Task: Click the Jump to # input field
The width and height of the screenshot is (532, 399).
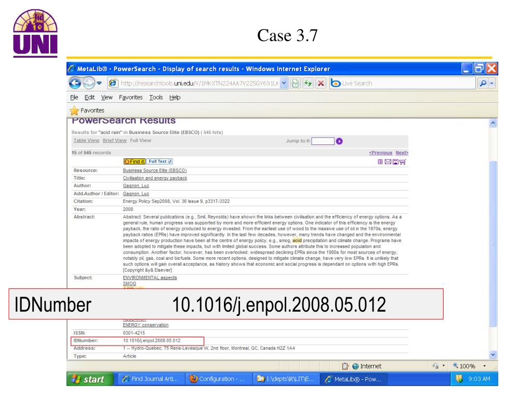Action: 323,141
